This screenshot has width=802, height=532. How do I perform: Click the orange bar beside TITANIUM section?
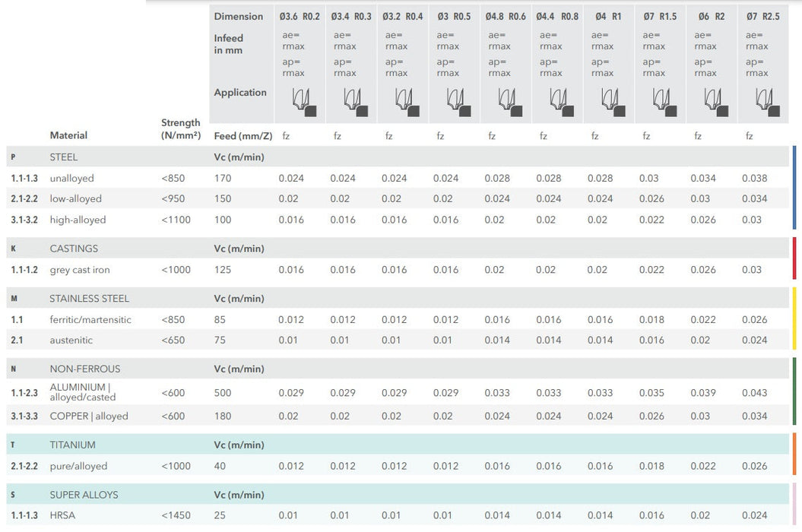794,454
